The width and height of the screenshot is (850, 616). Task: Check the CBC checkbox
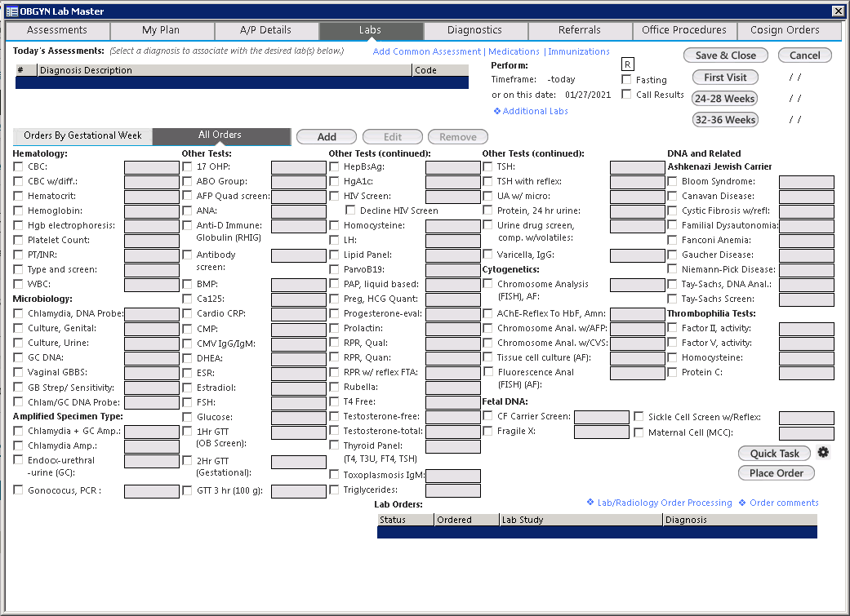(19, 166)
